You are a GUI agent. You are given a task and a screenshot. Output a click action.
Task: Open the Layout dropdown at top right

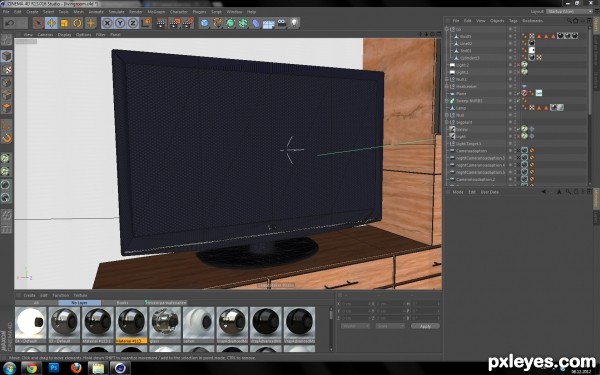(x=570, y=12)
